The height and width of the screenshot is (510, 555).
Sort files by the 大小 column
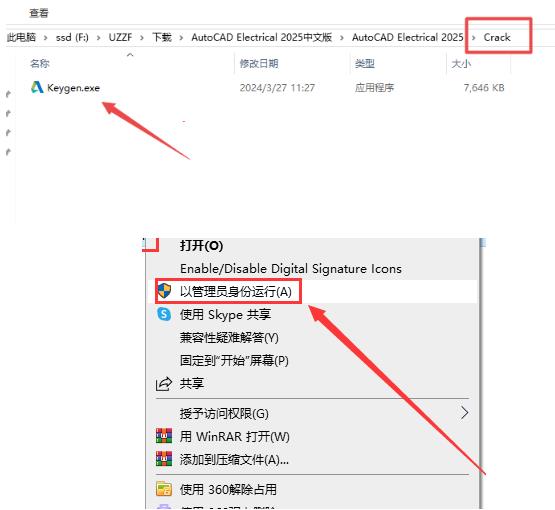click(461, 64)
